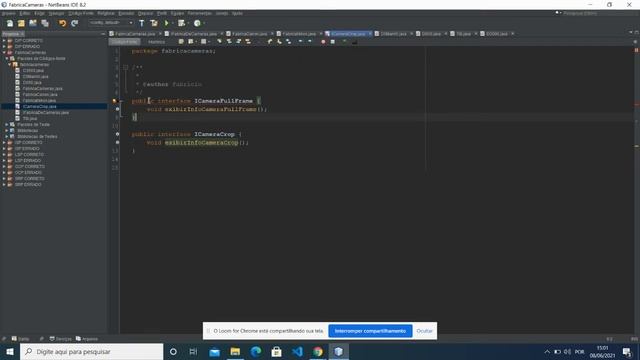Clean and build with the hammer-broom icon
This screenshot has height=360, width=640.
tap(153, 23)
